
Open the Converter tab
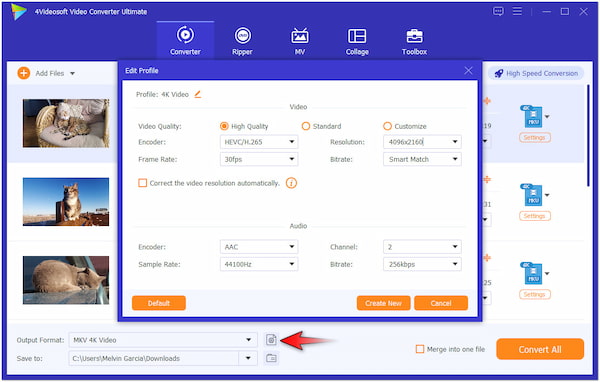[185, 41]
